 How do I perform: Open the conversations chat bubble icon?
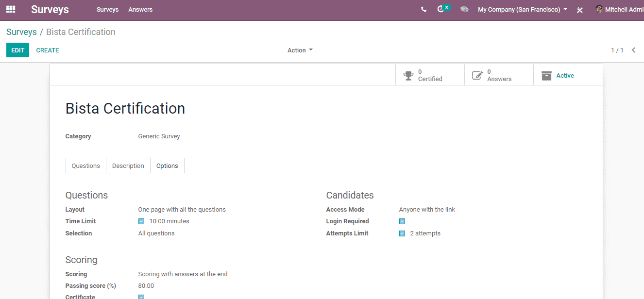[464, 9]
